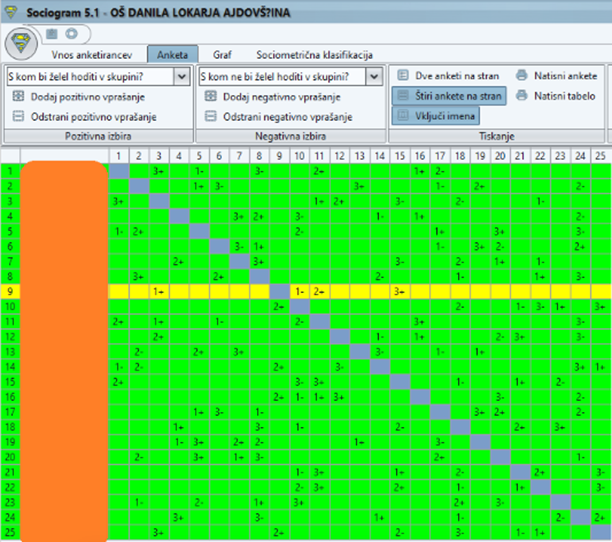
Task: Click the Odstrani negativno vprašanje icon
Action: 211,116
